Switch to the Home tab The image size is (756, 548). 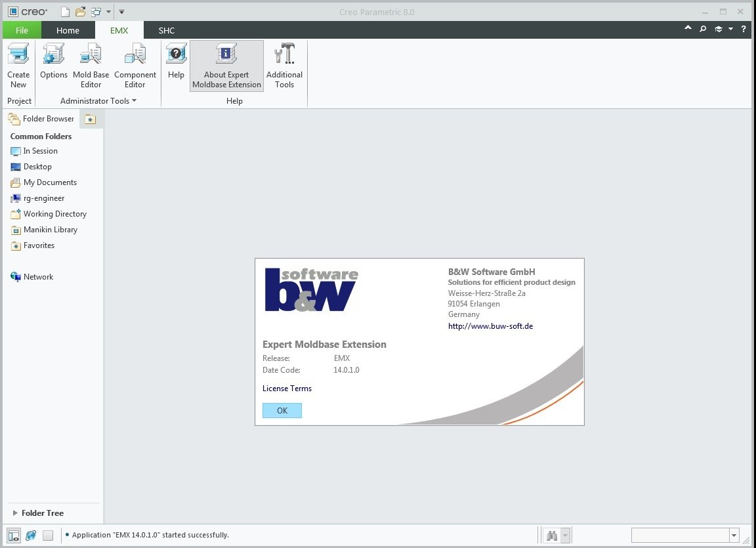click(68, 30)
